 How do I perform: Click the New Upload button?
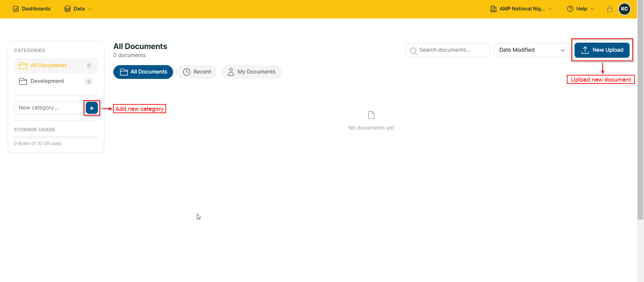tap(602, 50)
